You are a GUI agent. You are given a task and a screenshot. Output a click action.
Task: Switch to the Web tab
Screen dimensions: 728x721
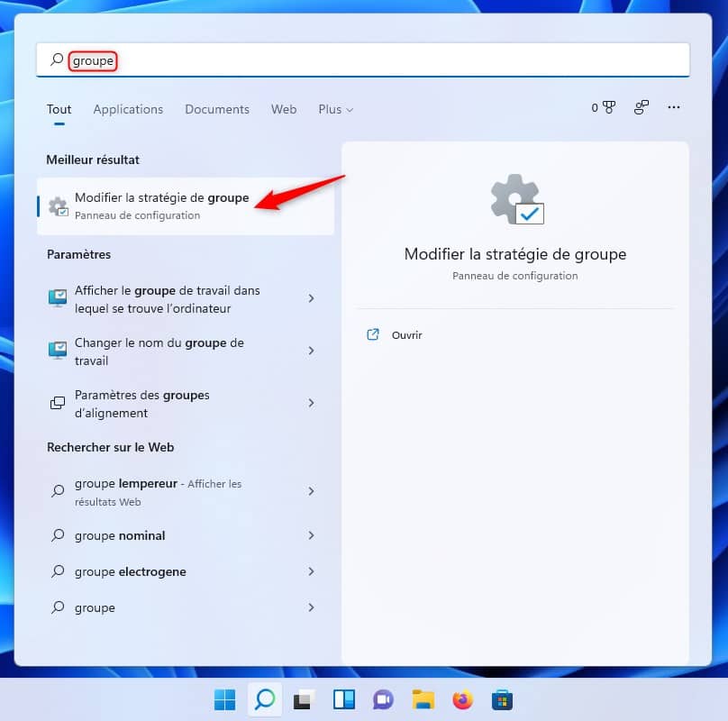(x=284, y=110)
